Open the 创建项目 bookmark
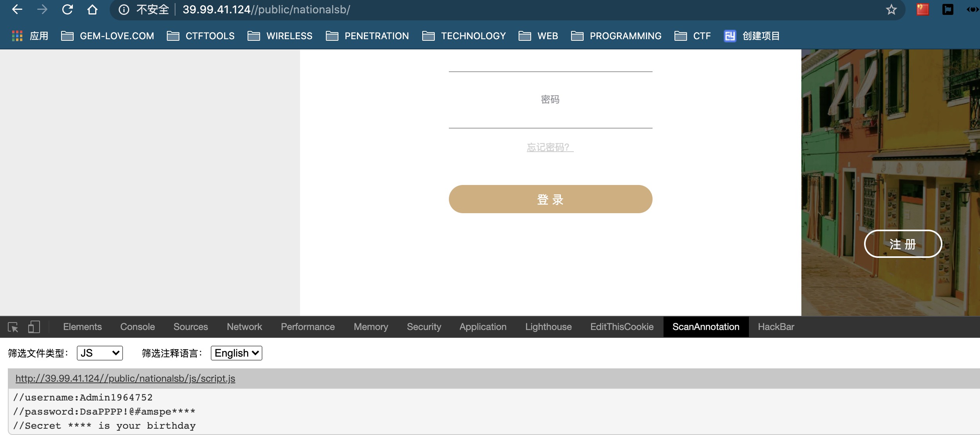The height and width of the screenshot is (435, 980). 752,36
